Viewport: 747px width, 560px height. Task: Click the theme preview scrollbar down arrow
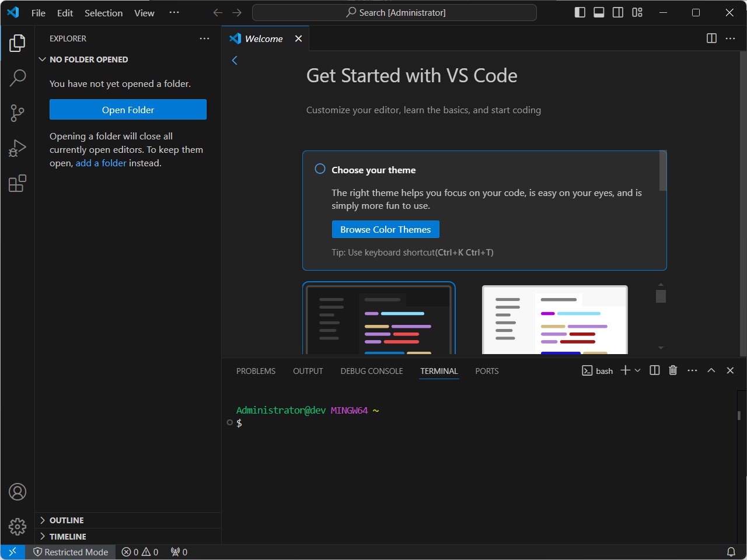pos(661,348)
